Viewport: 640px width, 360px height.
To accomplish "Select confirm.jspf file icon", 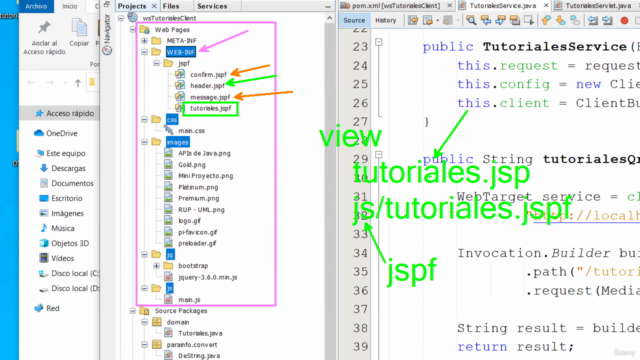I will tap(180, 74).
